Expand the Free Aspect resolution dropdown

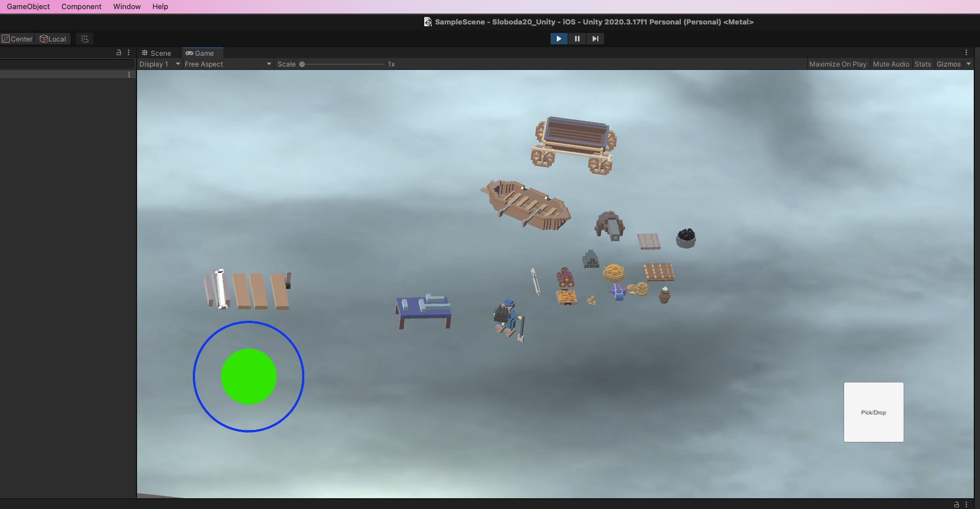pyautogui.click(x=228, y=64)
